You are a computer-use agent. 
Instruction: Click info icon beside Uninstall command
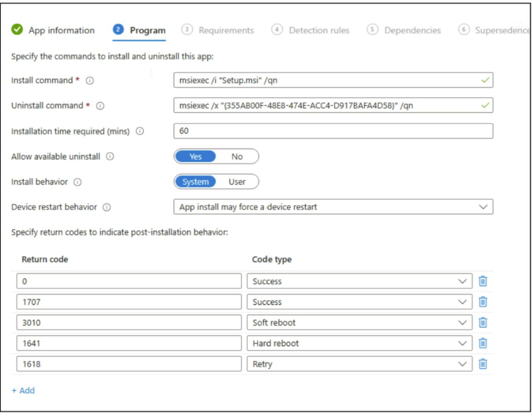(x=100, y=106)
